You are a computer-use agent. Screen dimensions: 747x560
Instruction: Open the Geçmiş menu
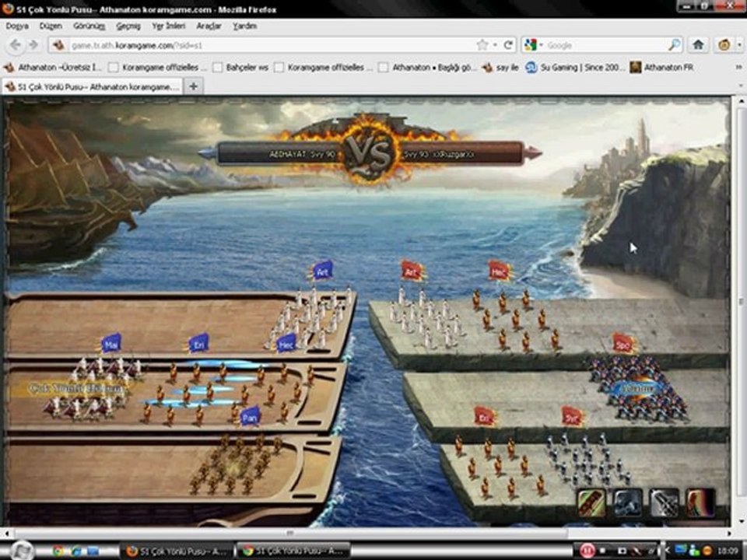pos(128,26)
